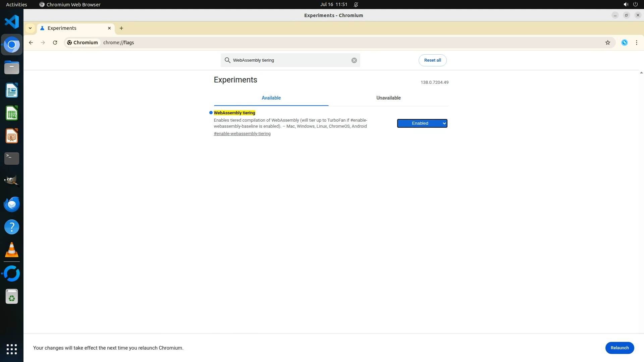Screen dimensions: 644x362
Task: Open the WebAssembly tiering Enabled dropdown
Action: 422,123
